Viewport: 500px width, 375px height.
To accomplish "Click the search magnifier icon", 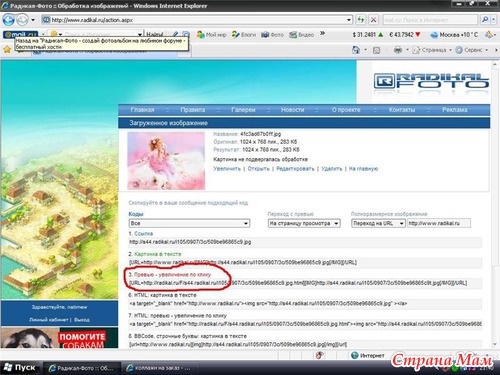I will point(485,20).
